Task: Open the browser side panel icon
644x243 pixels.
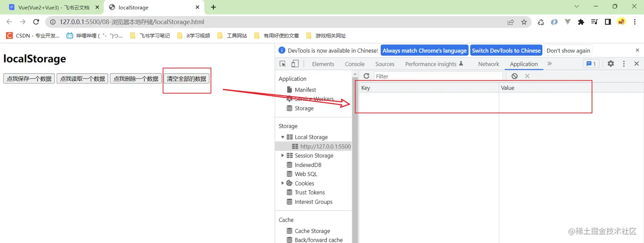Action: (x=608, y=22)
